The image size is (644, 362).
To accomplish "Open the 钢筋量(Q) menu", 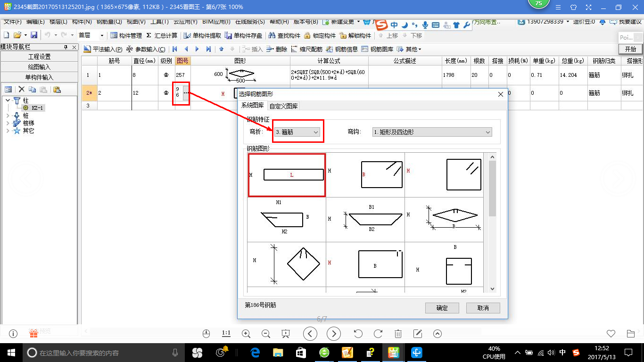I will pyautogui.click(x=109, y=22).
